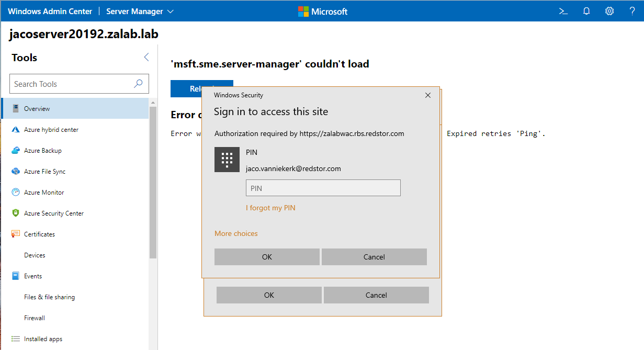The image size is (644, 350).
Task: Open the notifications bell
Action: [586, 11]
